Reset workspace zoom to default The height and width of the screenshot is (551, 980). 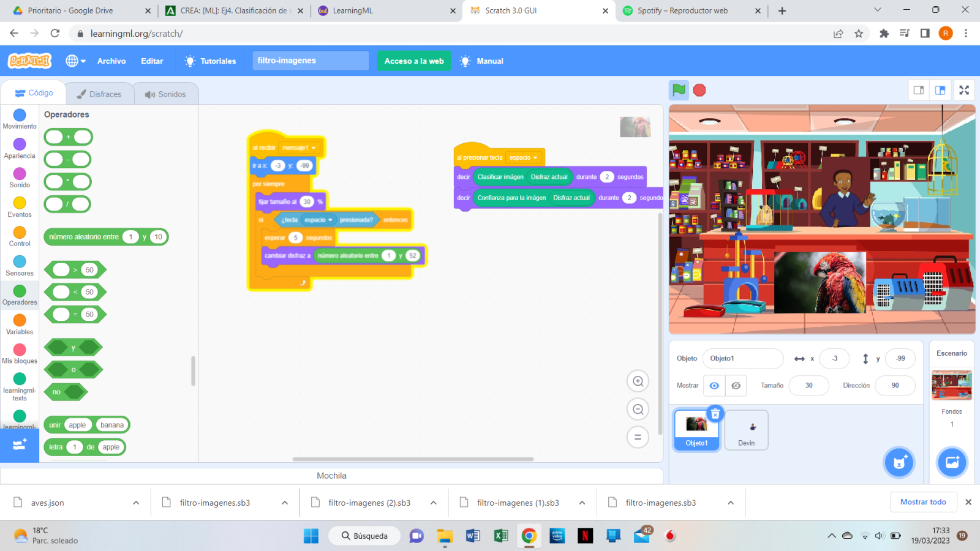(x=638, y=437)
